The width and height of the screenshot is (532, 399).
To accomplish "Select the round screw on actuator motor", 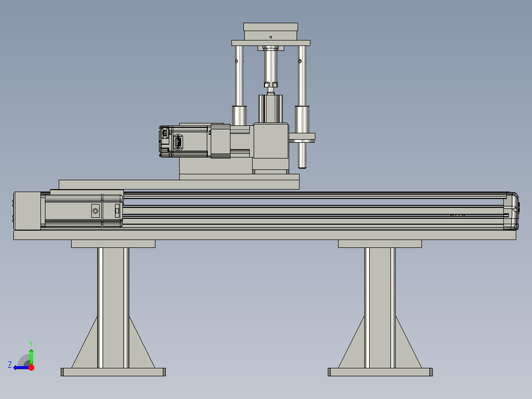I will [x=95, y=211].
